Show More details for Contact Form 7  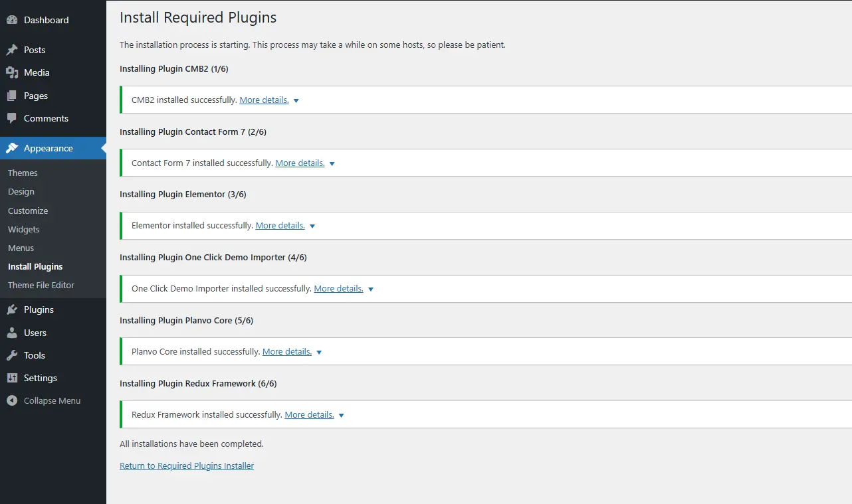[300, 163]
